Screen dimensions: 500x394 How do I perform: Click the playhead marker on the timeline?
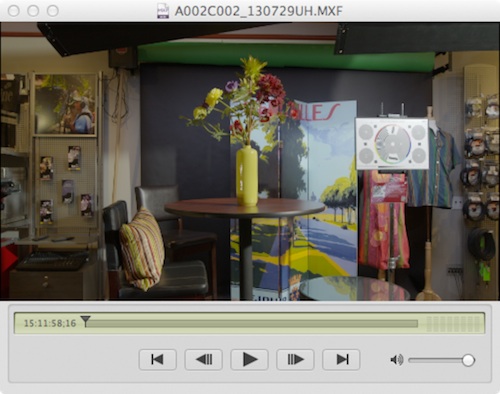[86, 321]
